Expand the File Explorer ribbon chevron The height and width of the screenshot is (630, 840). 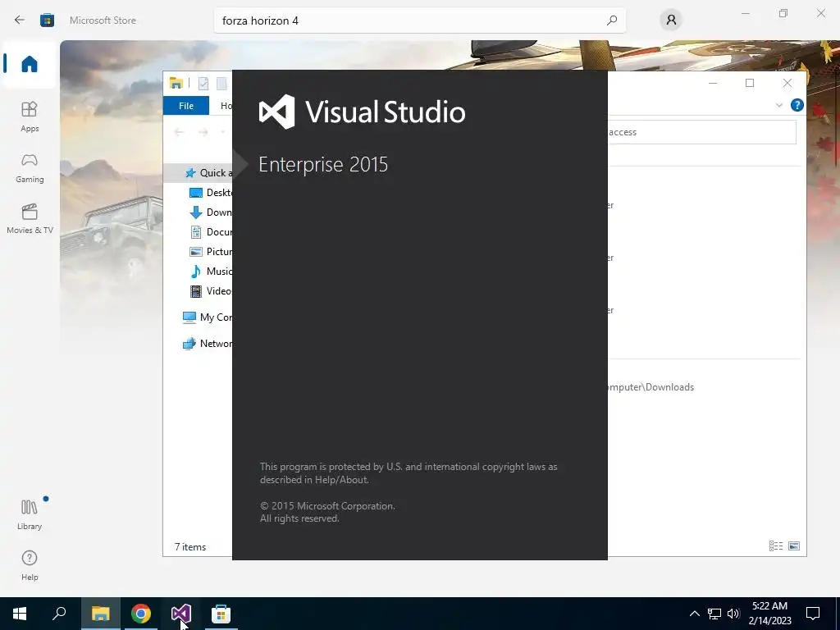(779, 106)
